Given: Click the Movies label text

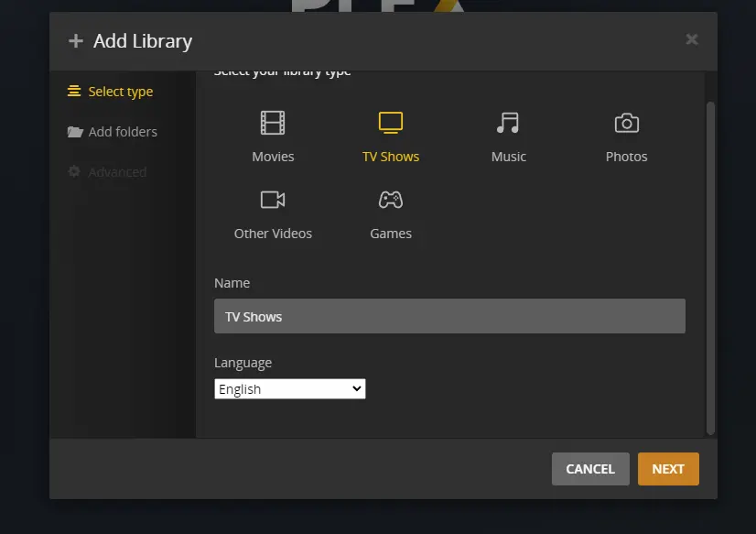Looking at the screenshot, I should click(x=273, y=157).
